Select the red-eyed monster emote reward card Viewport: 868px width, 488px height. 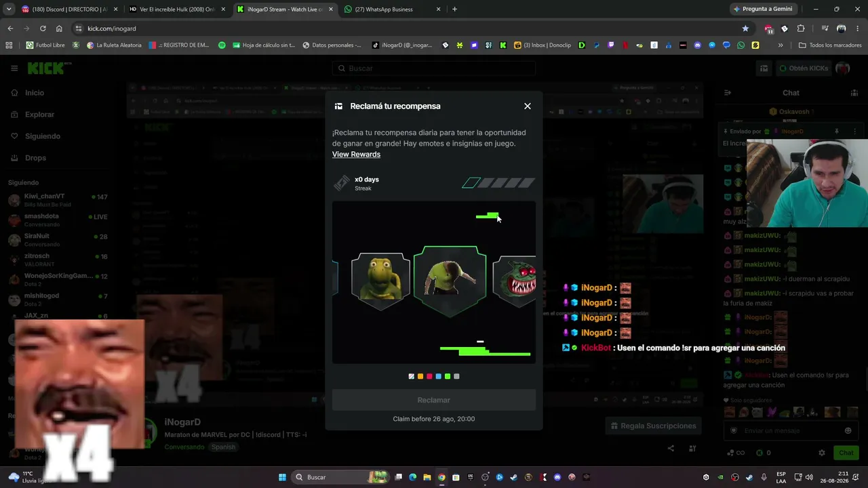click(515, 281)
